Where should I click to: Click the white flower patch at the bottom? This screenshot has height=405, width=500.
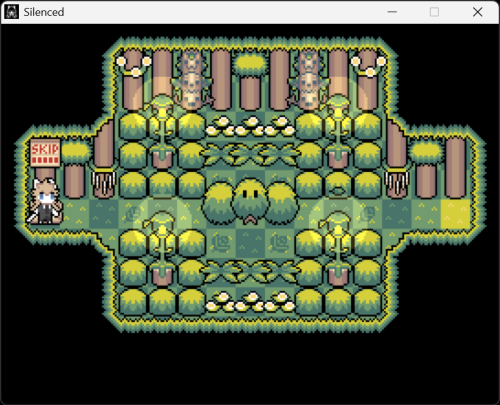pyautogui.click(x=250, y=302)
